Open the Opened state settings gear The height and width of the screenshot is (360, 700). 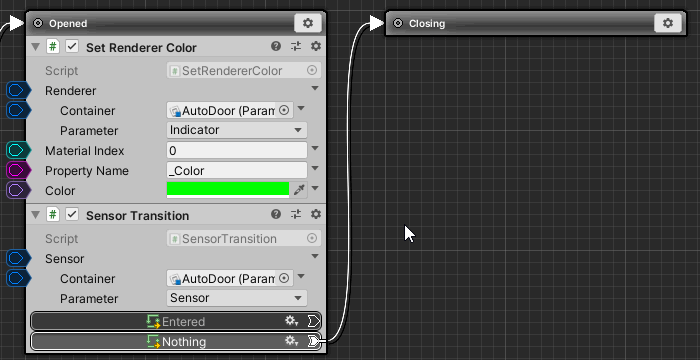click(308, 23)
